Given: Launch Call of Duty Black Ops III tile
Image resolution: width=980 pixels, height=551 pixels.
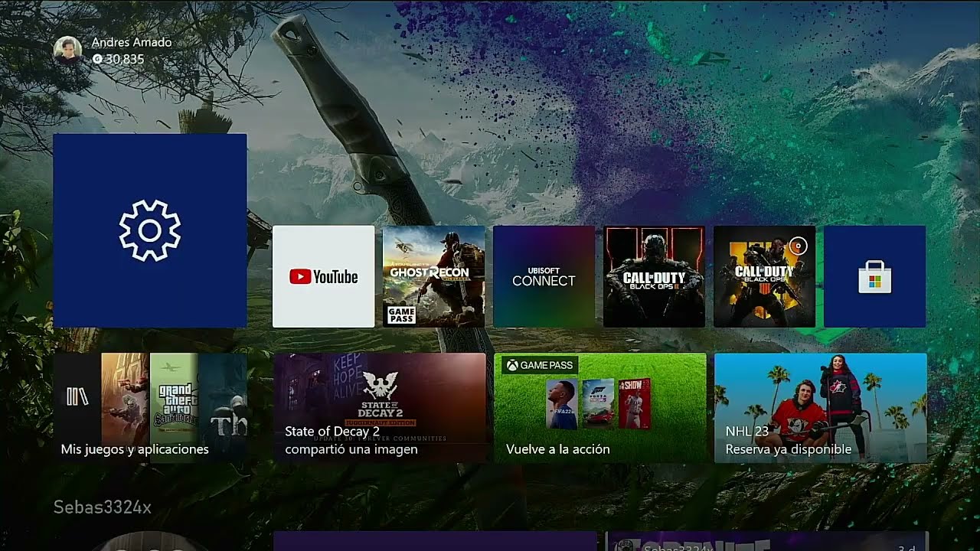Looking at the screenshot, I should pyautogui.click(x=654, y=276).
